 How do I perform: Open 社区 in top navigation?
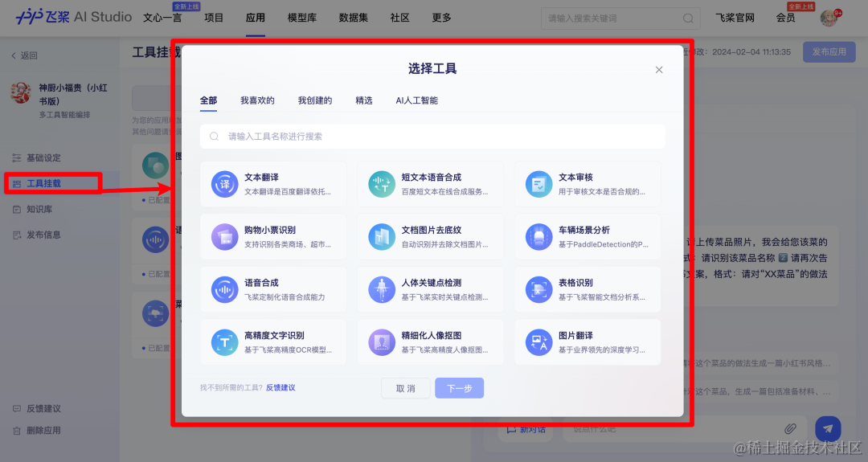tap(399, 18)
